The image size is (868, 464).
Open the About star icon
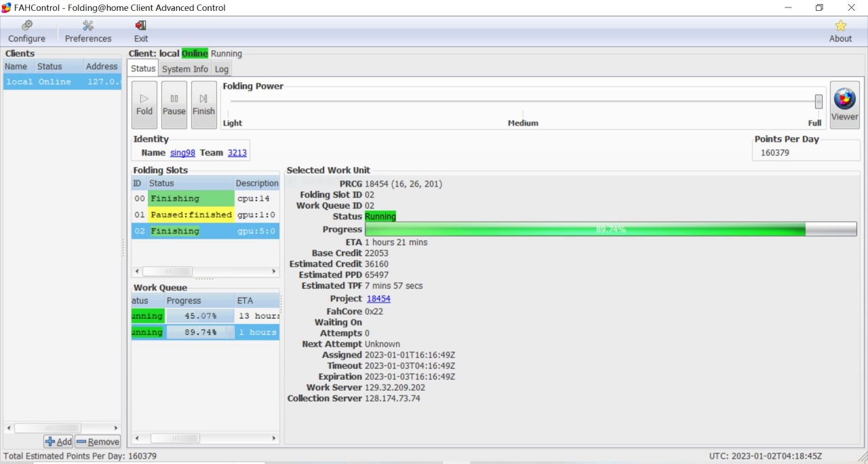click(x=840, y=32)
